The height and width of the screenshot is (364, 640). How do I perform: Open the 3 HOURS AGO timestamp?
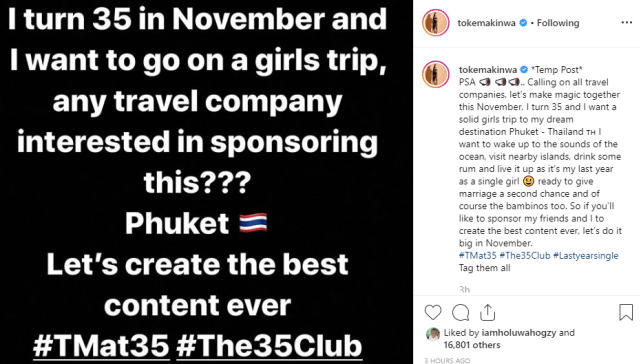point(447,360)
